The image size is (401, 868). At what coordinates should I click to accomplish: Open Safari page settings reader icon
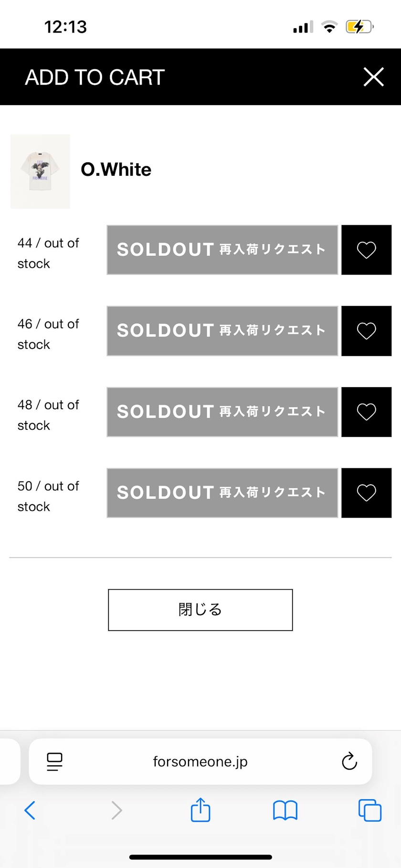[x=54, y=762]
